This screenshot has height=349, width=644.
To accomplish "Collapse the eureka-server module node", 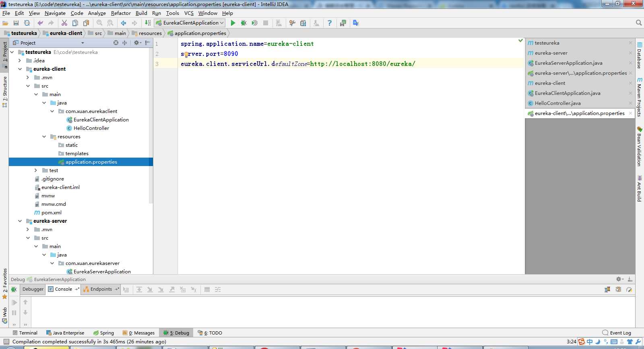I will point(20,221).
